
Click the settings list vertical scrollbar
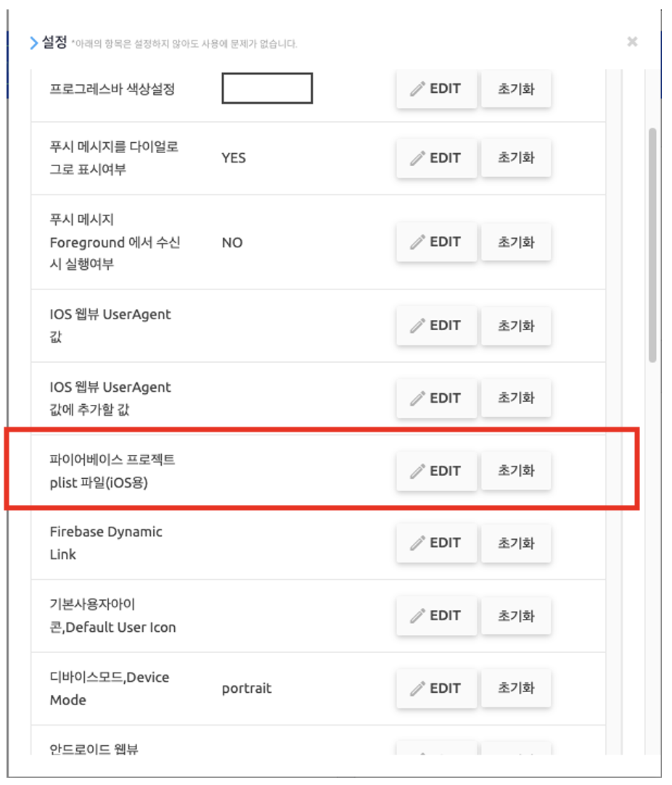pyautogui.click(x=652, y=245)
